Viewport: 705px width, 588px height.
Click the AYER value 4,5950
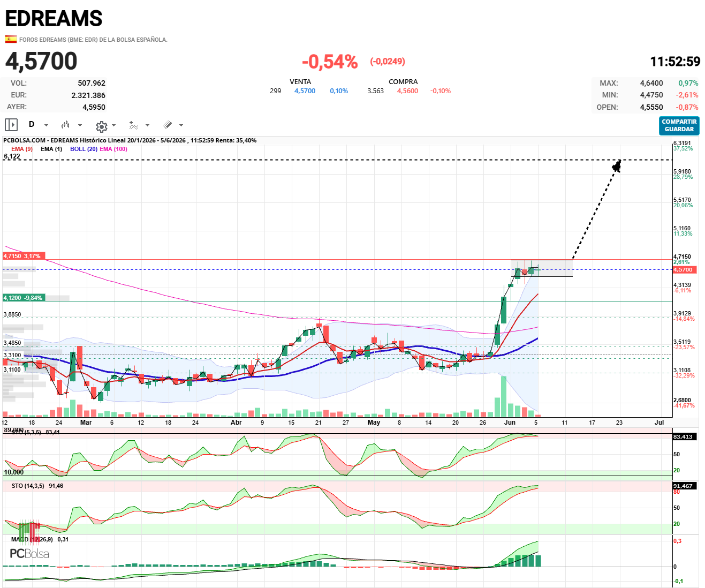(94, 107)
